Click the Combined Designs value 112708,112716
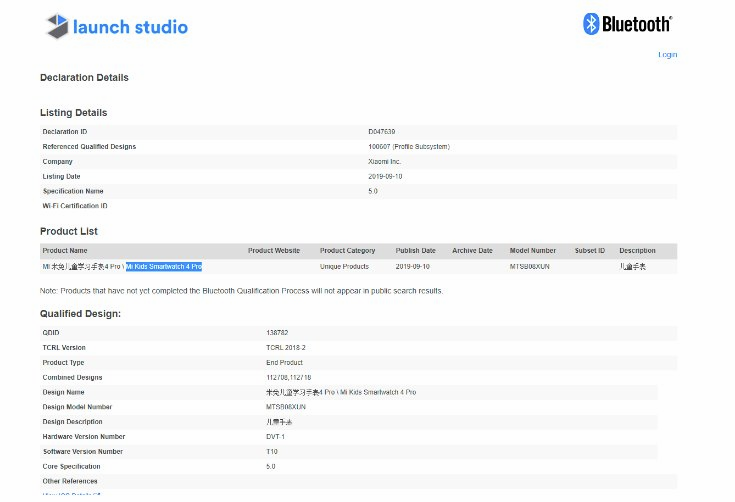Screen dimensions: 735x502 (289, 377)
